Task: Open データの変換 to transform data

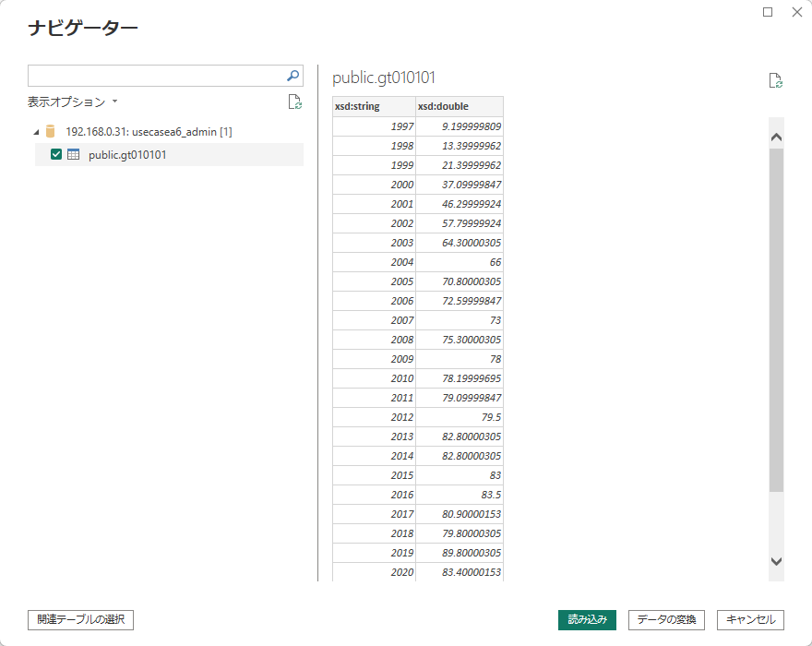Action: (667, 619)
